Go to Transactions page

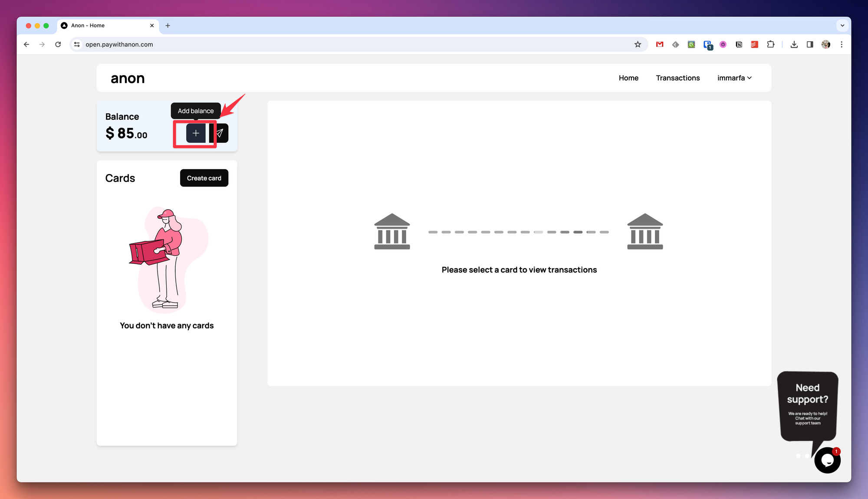pyautogui.click(x=677, y=78)
